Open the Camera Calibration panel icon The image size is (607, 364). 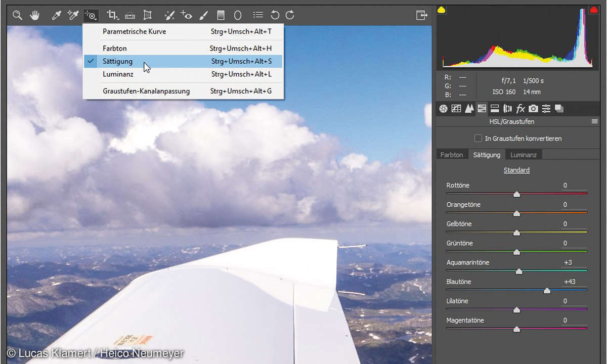(534, 108)
